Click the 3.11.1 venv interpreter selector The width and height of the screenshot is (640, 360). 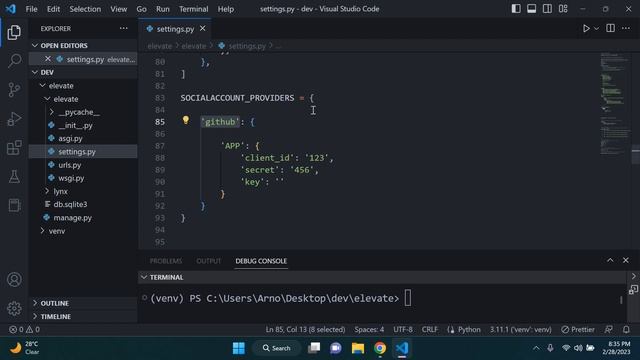coord(520,329)
